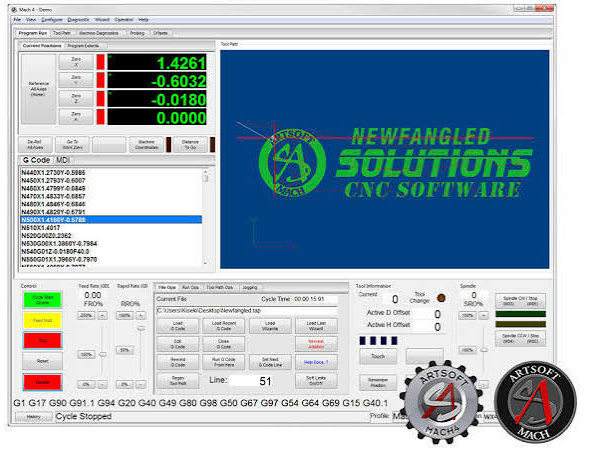Image resolution: width=591 pixels, height=453 pixels.
Task: Click the G-code list vertical scrollbar
Action: point(205,217)
